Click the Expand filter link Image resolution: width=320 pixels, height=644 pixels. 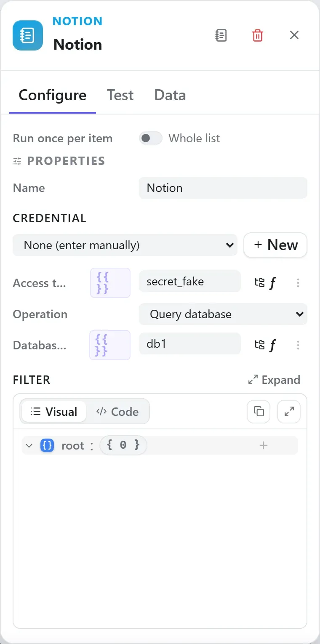[274, 380]
